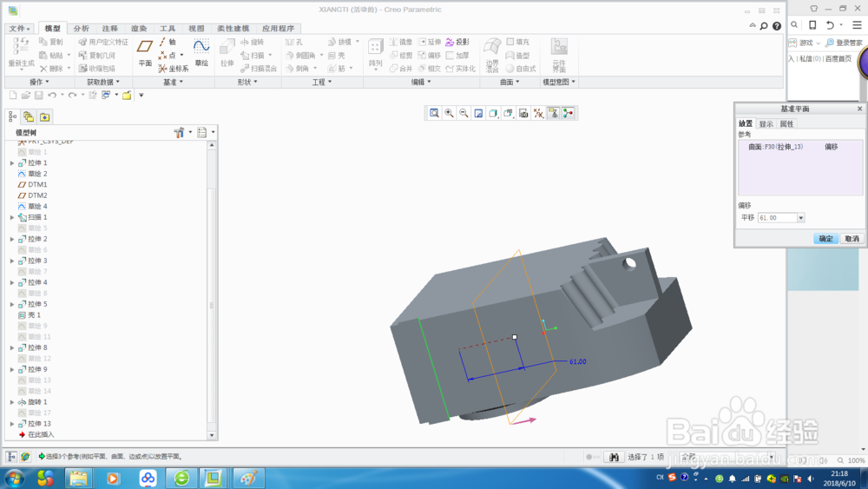Open the 编辑 group dropdown
The height and width of the screenshot is (489, 868).
click(421, 82)
